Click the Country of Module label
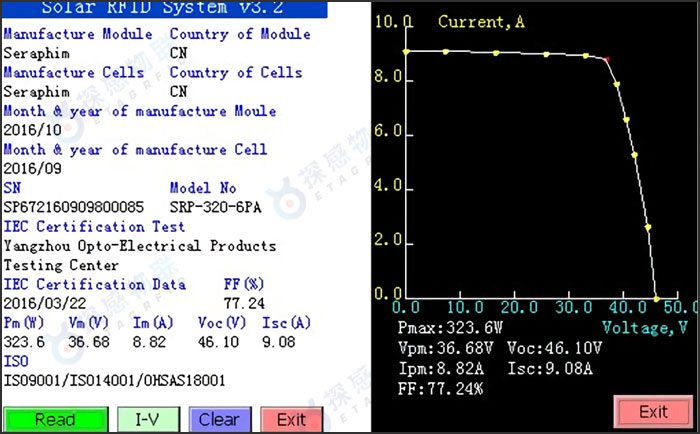The height and width of the screenshot is (434, 700). pos(240,34)
